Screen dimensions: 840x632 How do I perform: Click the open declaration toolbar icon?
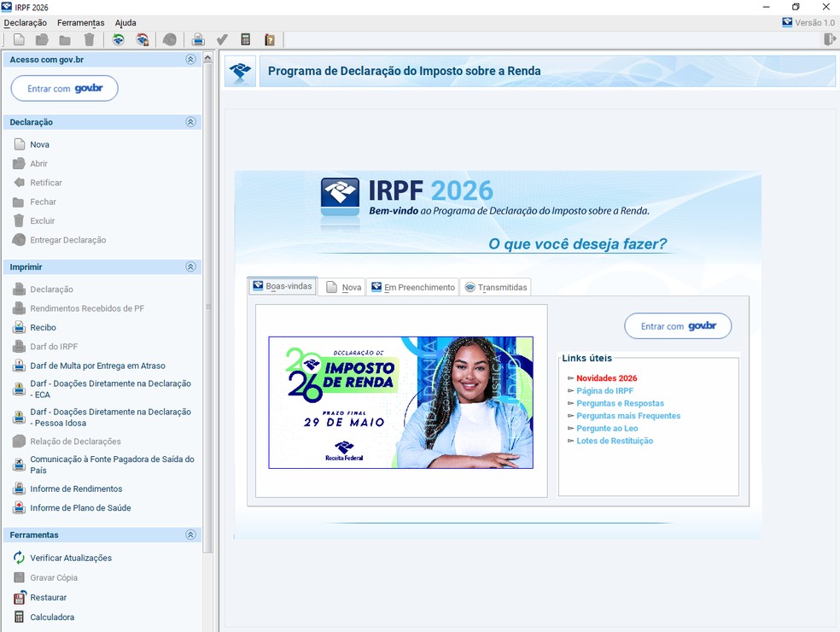pos(42,39)
